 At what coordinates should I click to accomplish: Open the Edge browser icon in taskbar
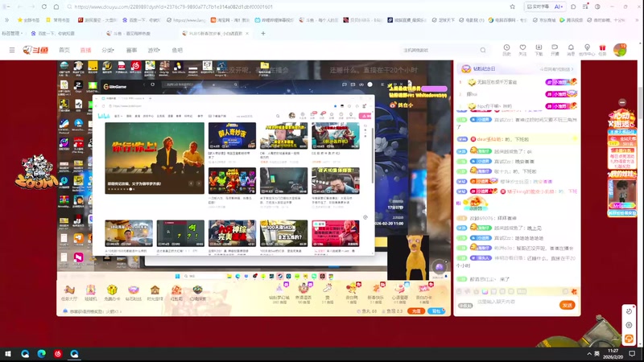pyautogui.click(x=42, y=354)
